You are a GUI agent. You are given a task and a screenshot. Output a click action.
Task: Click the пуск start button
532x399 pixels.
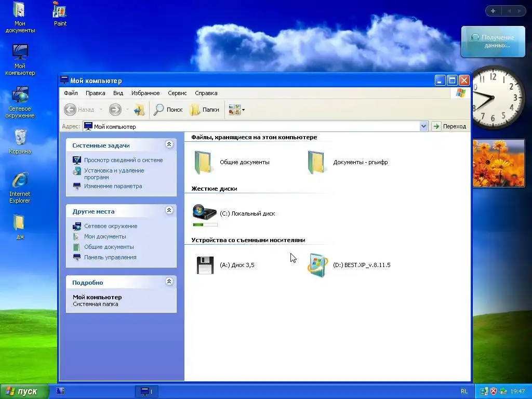(x=24, y=391)
